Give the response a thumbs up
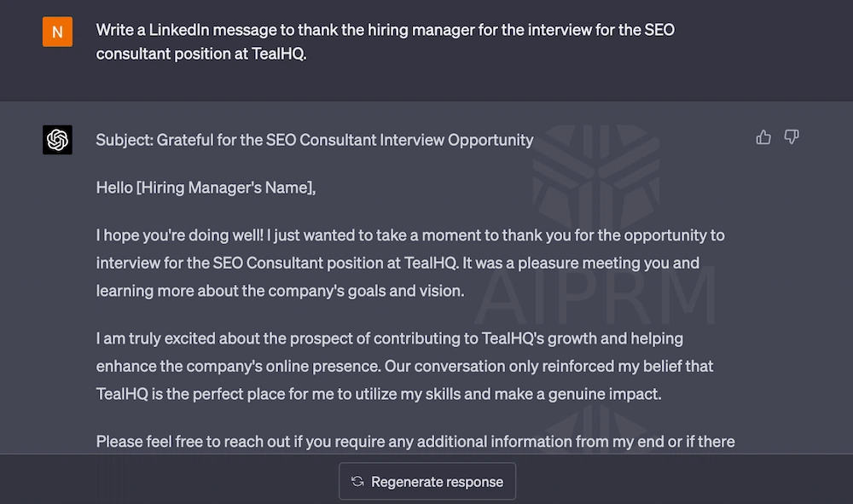Viewport: 853px width, 504px height. coord(763,137)
